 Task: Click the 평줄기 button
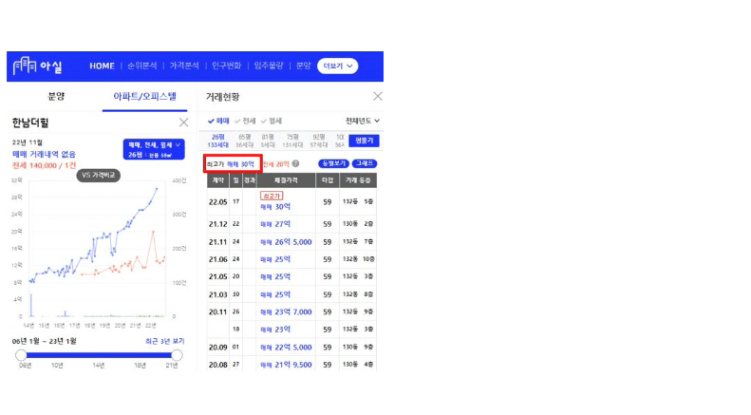366,141
